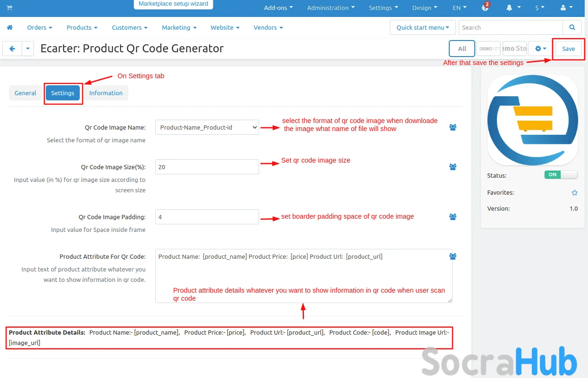
Task: Open the Marketplace setup wizard
Action: [173, 4]
